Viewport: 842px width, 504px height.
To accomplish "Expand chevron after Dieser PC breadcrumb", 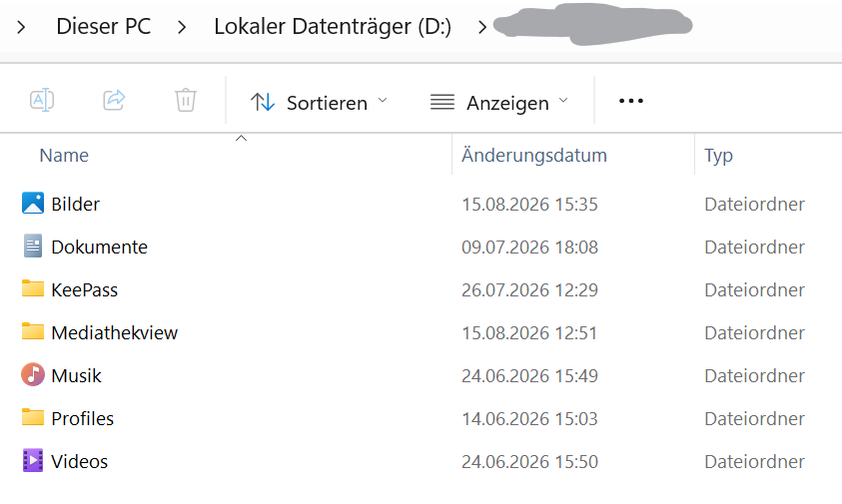I will 182,26.
